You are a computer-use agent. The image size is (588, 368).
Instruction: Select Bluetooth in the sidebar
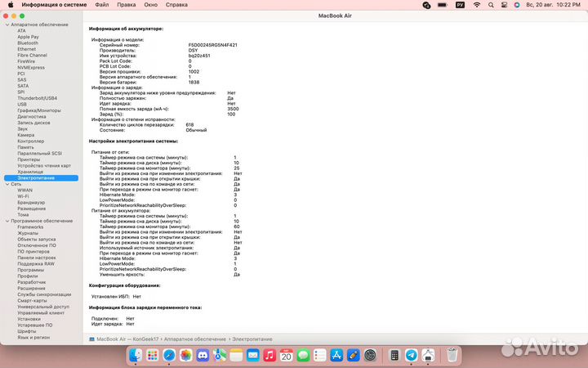[x=28, y=43]
